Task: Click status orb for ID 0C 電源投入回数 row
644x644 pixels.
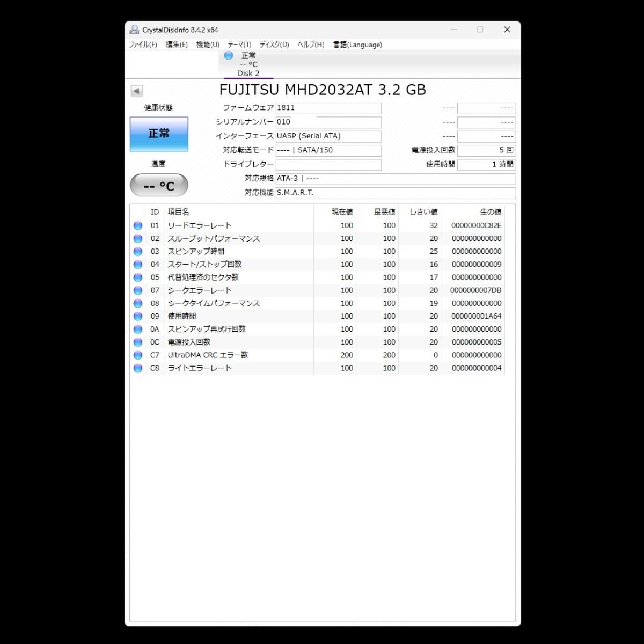Action: (138, 342)
